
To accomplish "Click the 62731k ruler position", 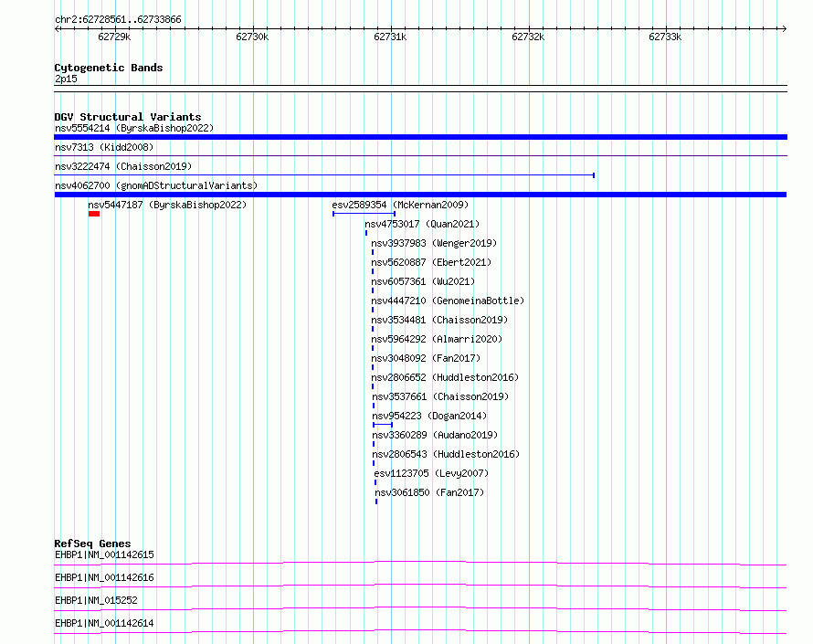I will 390,37.
